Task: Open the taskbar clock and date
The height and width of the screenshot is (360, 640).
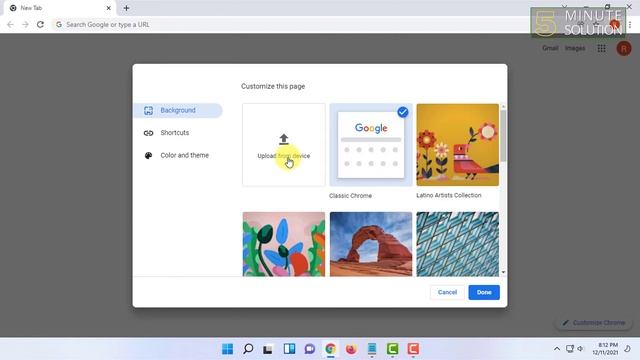Action: [605, 349]
